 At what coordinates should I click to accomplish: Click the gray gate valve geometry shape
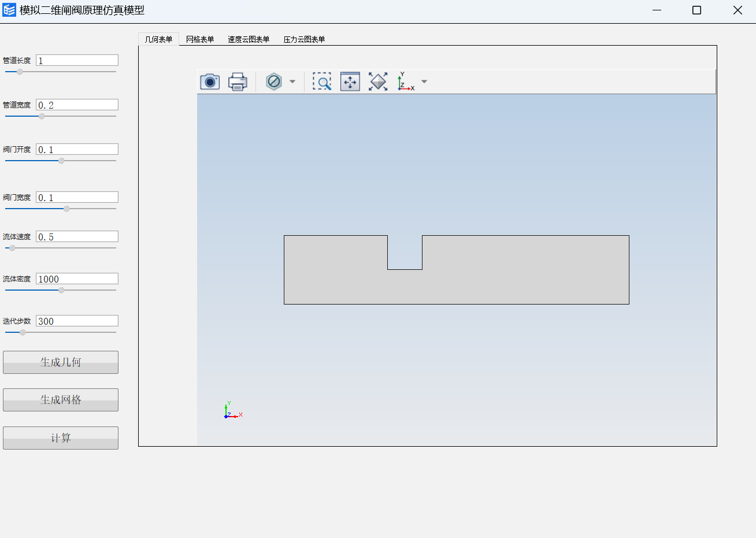(457, 287)
